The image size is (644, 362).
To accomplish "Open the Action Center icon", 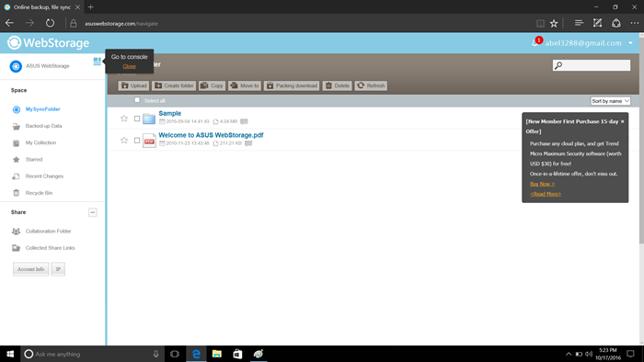I will (x=630, y=354).
